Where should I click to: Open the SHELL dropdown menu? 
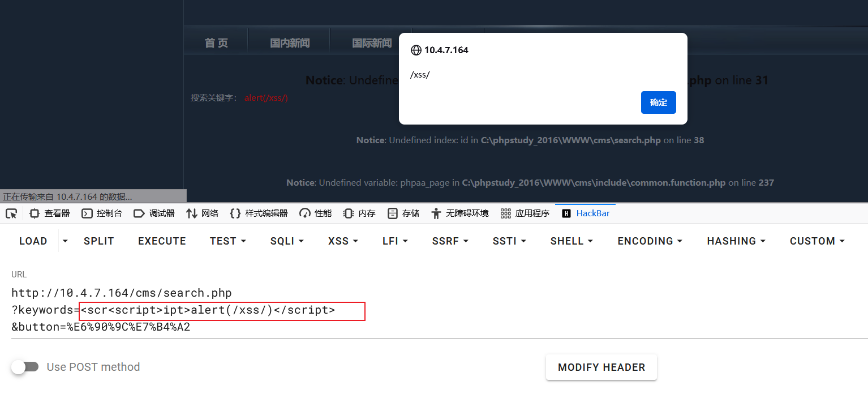(x=572, y=241)
